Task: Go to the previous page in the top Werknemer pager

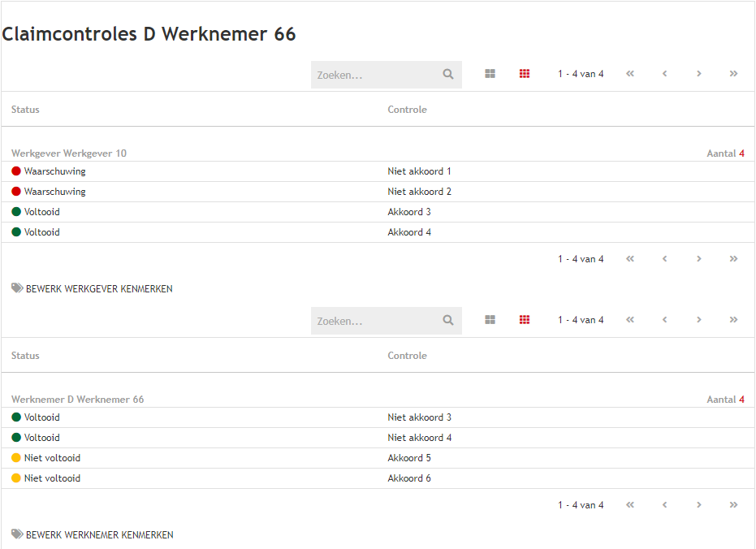Action: pos(664,320)
